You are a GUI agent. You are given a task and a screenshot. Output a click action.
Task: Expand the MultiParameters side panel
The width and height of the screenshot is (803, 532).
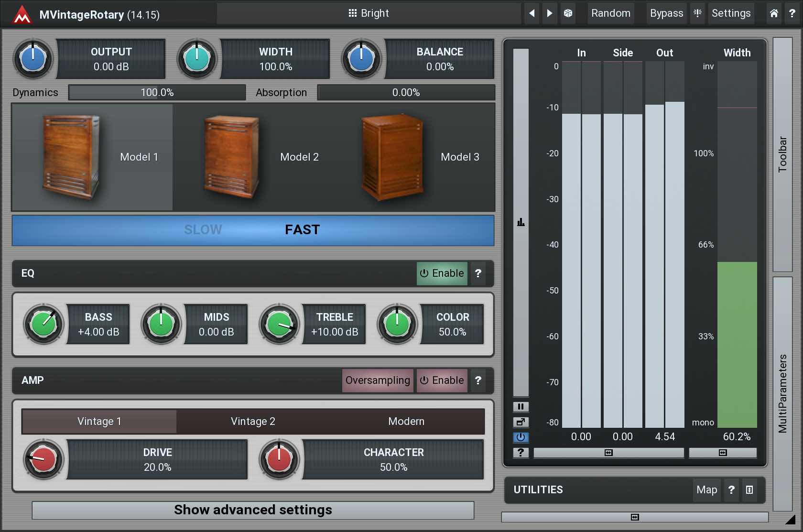(x=782, y=393)
